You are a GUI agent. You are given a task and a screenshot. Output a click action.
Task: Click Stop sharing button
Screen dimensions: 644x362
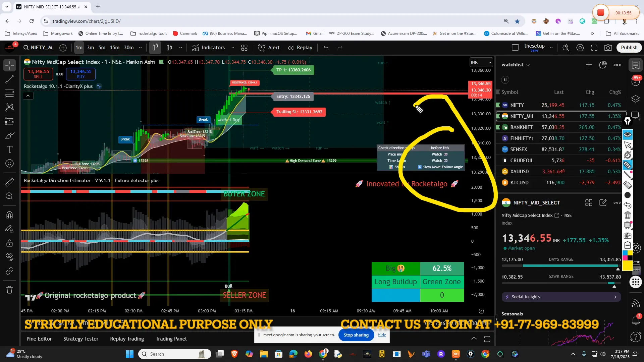point(356,335)
